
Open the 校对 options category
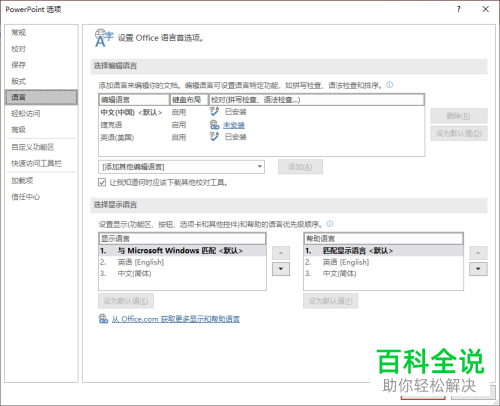[x=41, y=49]
